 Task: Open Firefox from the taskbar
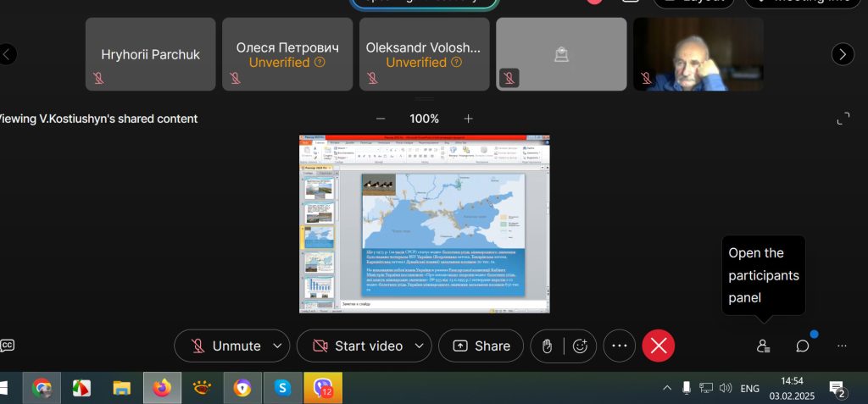click(x=162, y=388)
